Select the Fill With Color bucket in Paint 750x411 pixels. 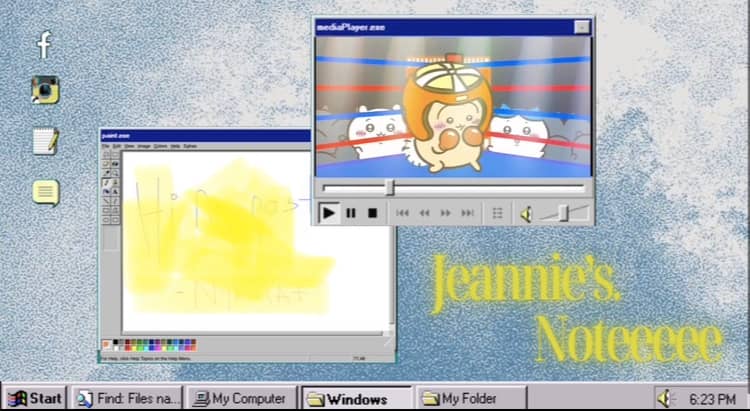coord(115,164)
